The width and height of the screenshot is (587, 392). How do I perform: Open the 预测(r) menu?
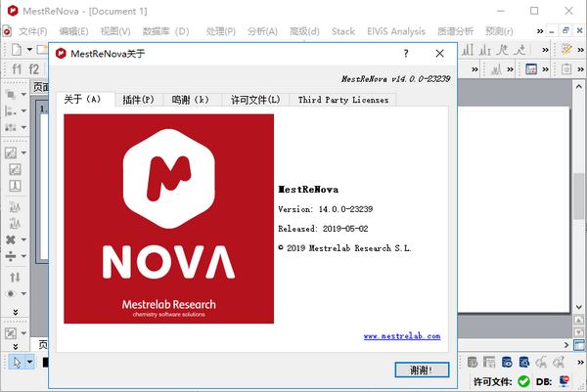coord(499,31)
